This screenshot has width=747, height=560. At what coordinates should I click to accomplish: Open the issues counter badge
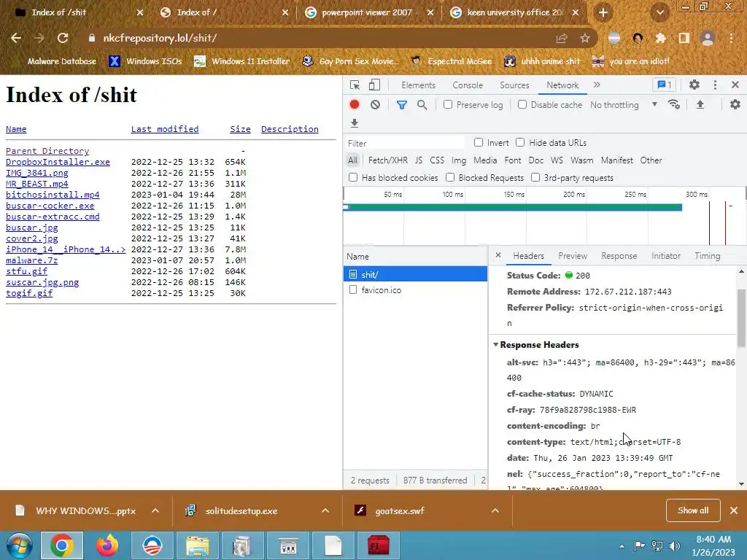point(664,85)
